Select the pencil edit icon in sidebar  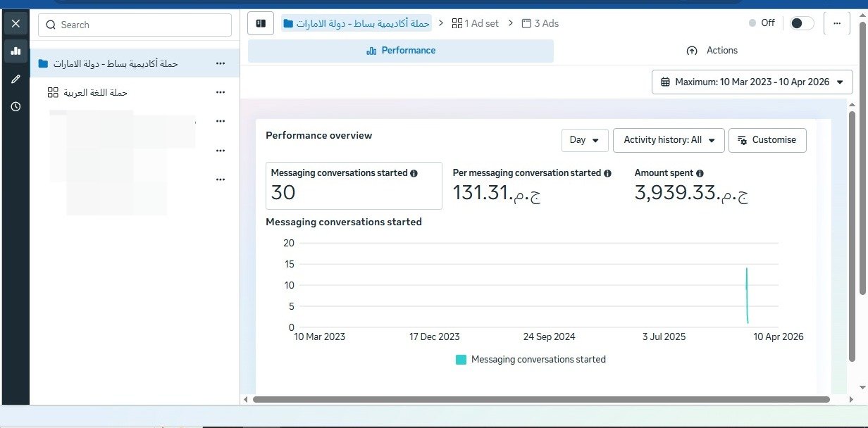[x=15, y=79]
